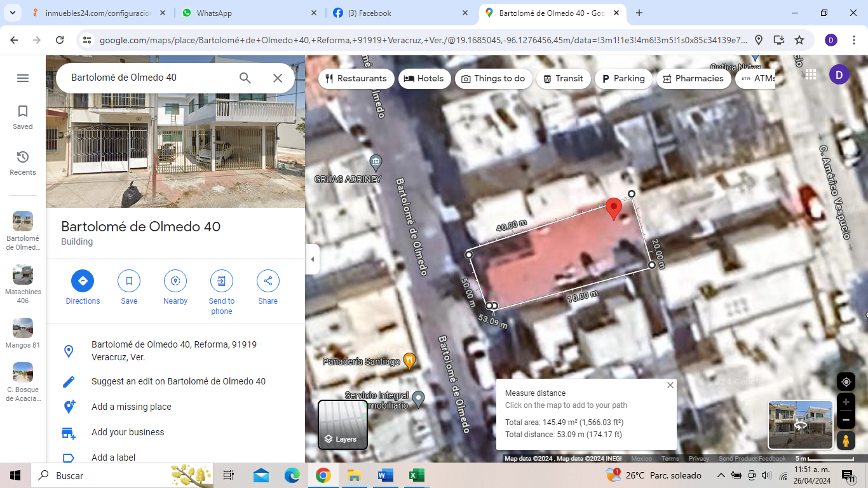Click the Share icon button

[x=268, y=281]
